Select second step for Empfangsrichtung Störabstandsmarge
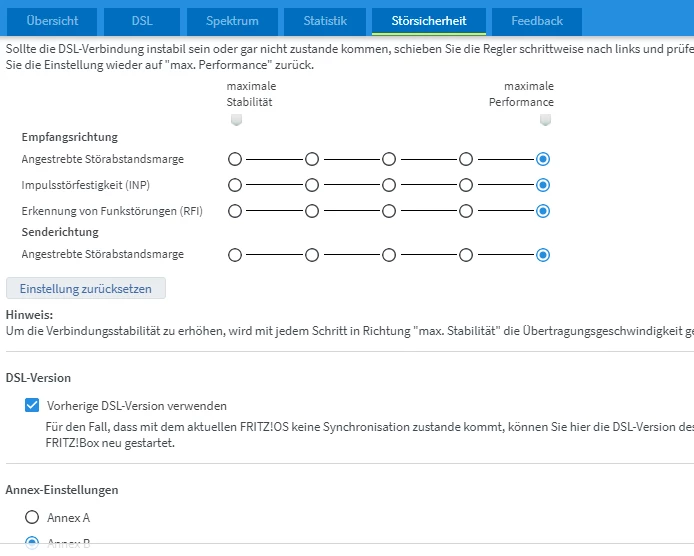This screenshot has height=556, width=694. coord(312,159)
